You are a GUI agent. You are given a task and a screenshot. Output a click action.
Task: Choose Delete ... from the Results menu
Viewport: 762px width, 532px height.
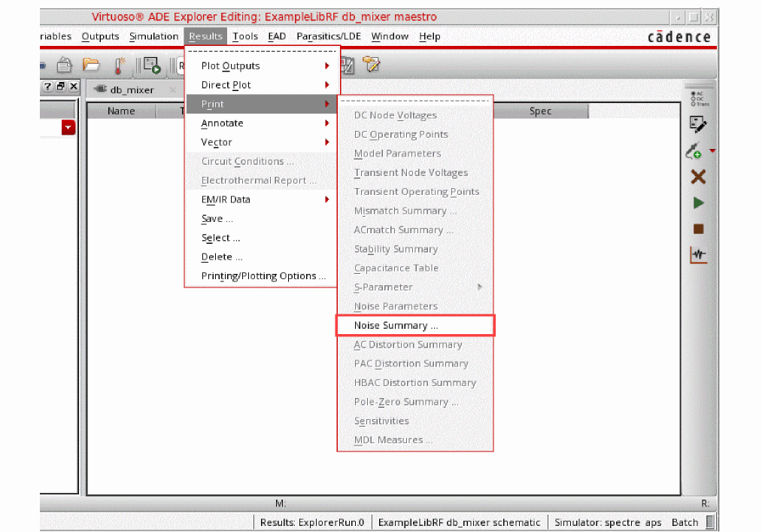262,257
